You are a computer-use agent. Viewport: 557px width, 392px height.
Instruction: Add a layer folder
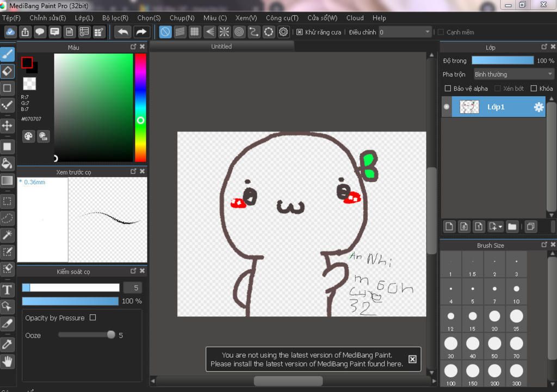(x=512, y=227)
